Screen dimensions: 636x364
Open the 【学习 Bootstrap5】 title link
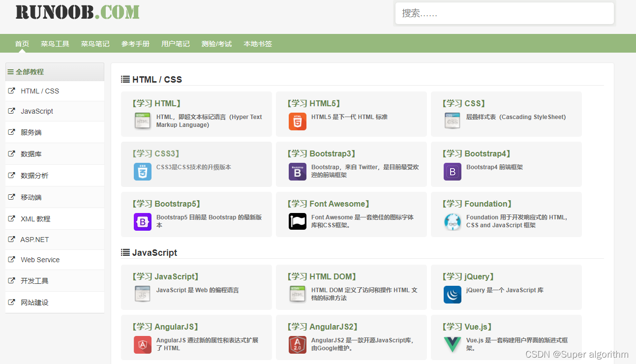point(166,204)
